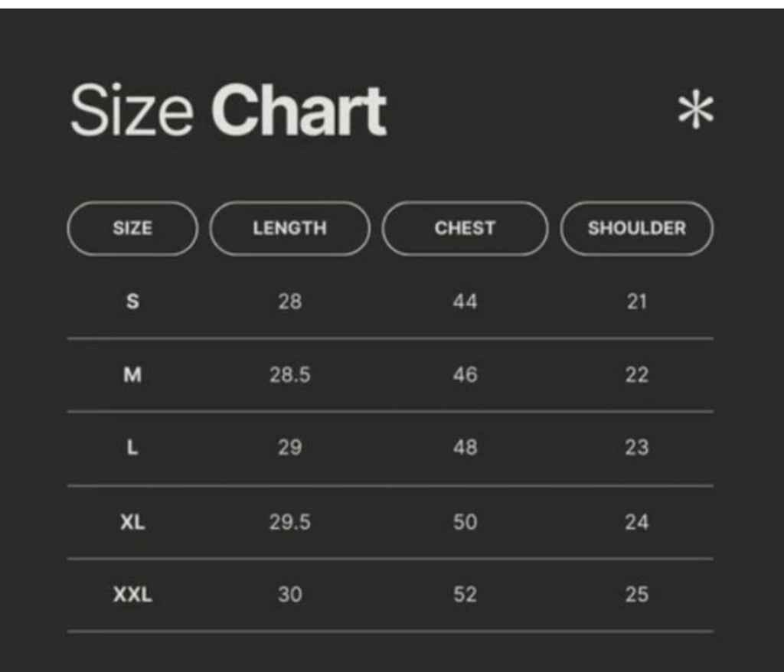784x672 pixels.
Task: Select the SHOULDER column header pill
Action: [636, 229]
